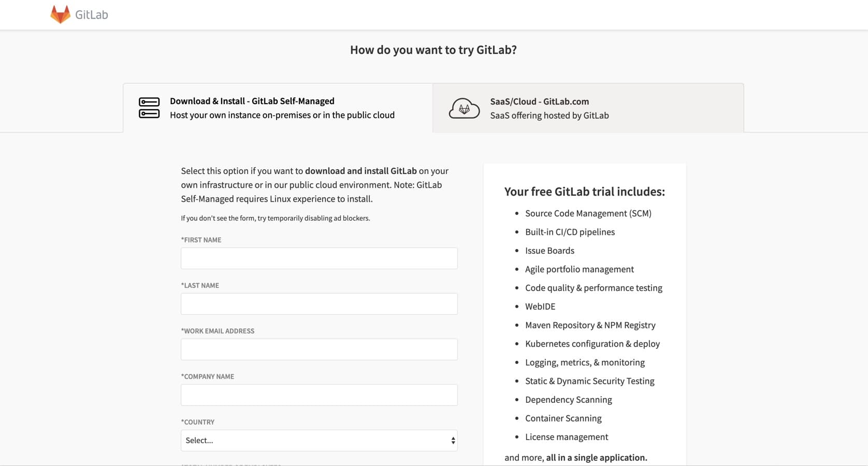Click the GitLab fox logo icon
The width and height of the screenshot is (868, 466).
pyautogui.click(x=60, y=14)
